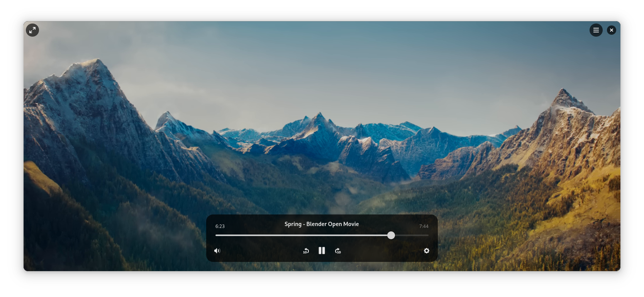The height and width of the screenshot is (297, 644).
Task: Rewind 10 seconds
Action: 306,251
